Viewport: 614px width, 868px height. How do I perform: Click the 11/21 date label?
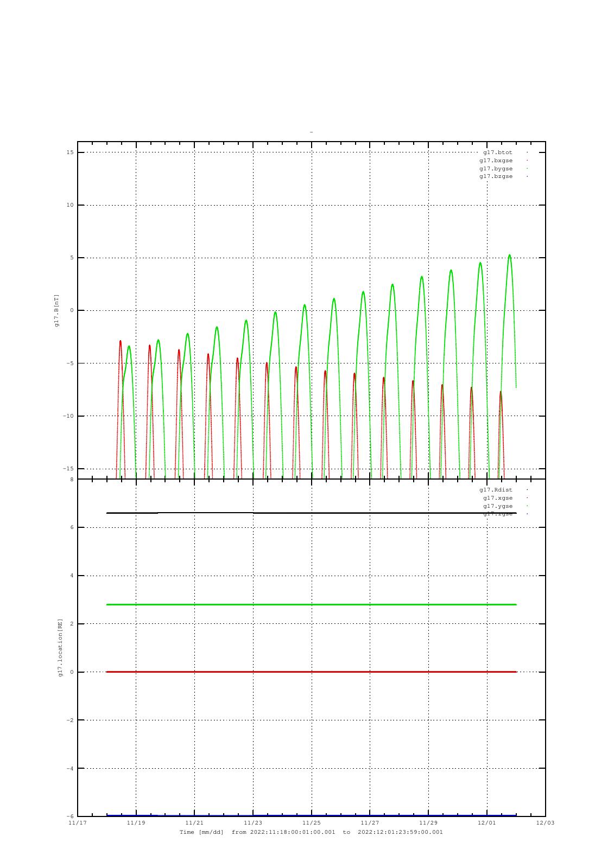194,823
